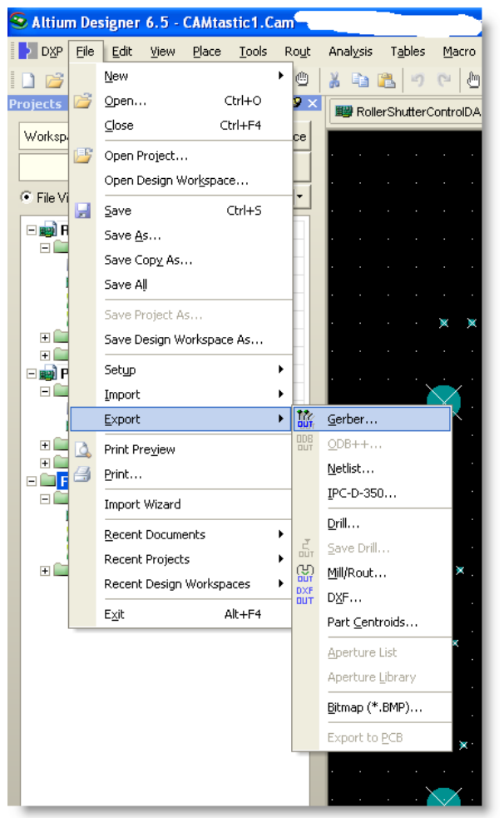Click the Print printer icon in menu
The image size is (504, 818).
pos(82,474)
